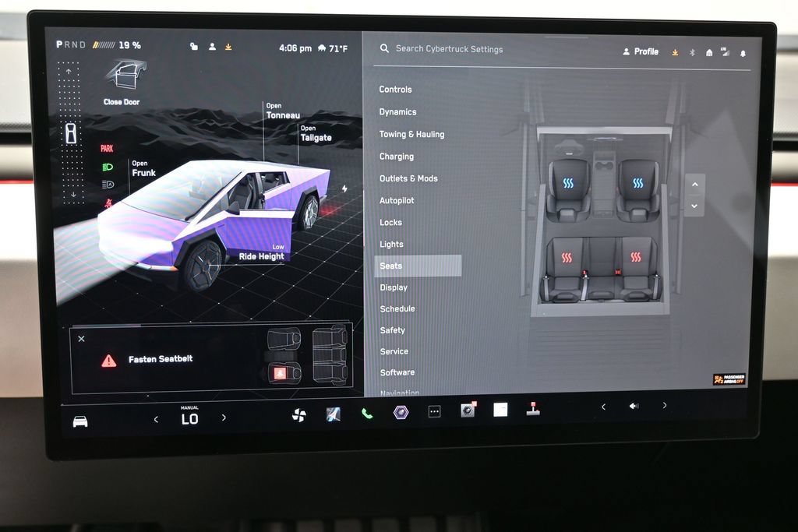Raise volume with right chevron
Image resolution: width=798 pixels, height=532 pixels.
pos(664,405)
